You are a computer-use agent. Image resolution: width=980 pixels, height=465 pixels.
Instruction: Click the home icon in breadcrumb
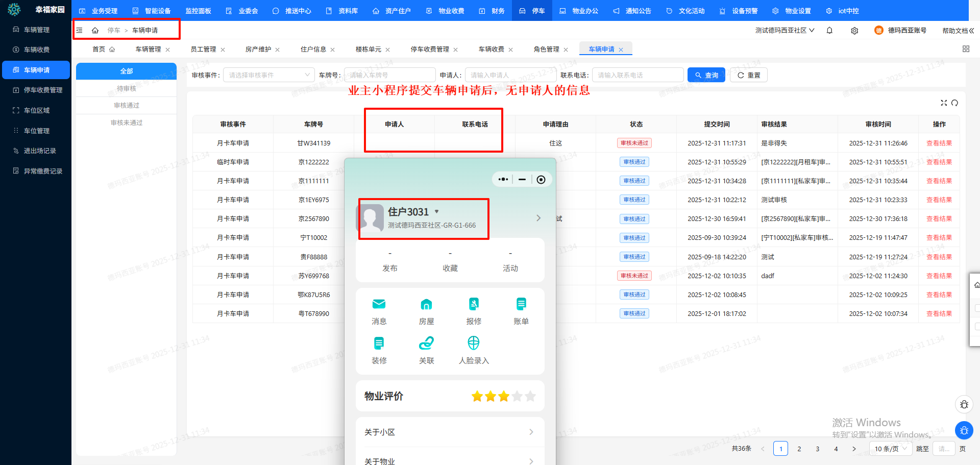tap(95, 31)
